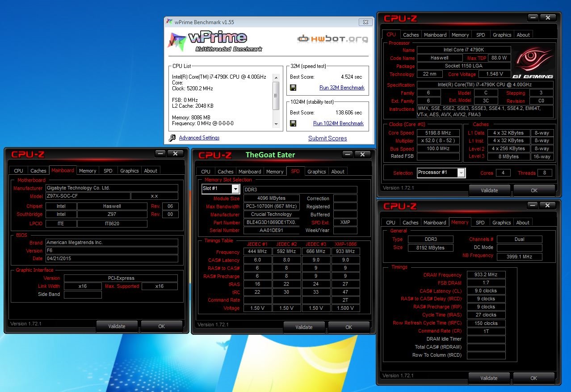The width and height of the screenshot is (571, 392).
Task: Click Model field Z97X-SOC-CF
Action: (88, 196)
